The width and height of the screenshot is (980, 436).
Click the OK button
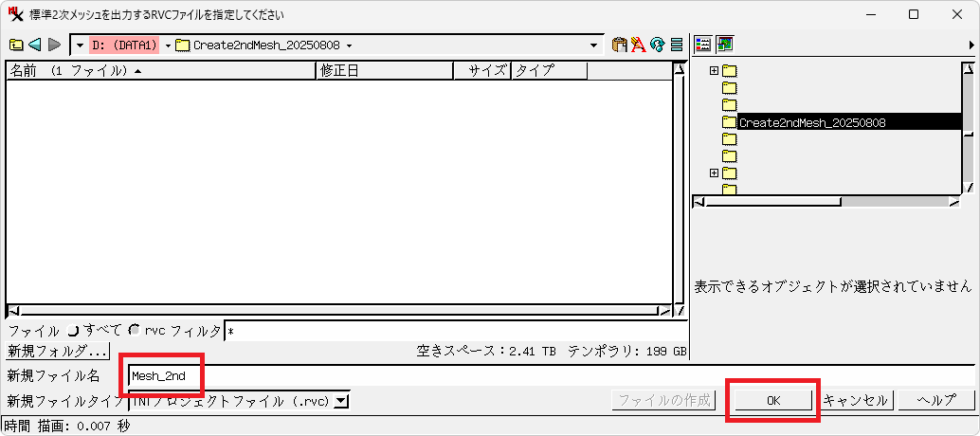pos(772,401)
